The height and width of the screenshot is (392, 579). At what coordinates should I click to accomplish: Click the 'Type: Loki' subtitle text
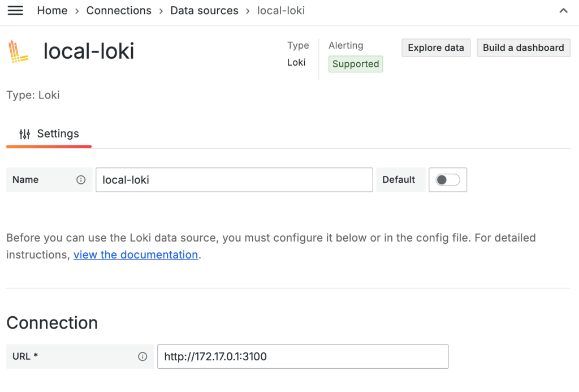tap(33, 95)
